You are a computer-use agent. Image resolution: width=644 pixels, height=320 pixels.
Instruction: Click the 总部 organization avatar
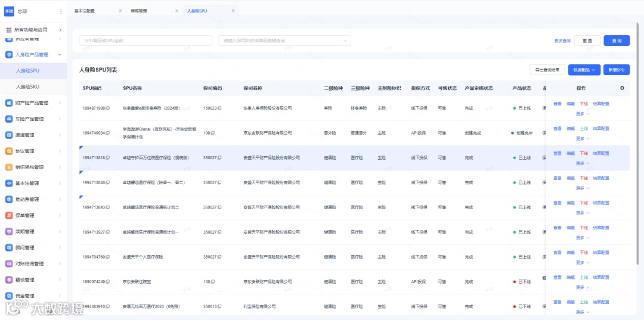pyautogui.click(x=9, y=11)
